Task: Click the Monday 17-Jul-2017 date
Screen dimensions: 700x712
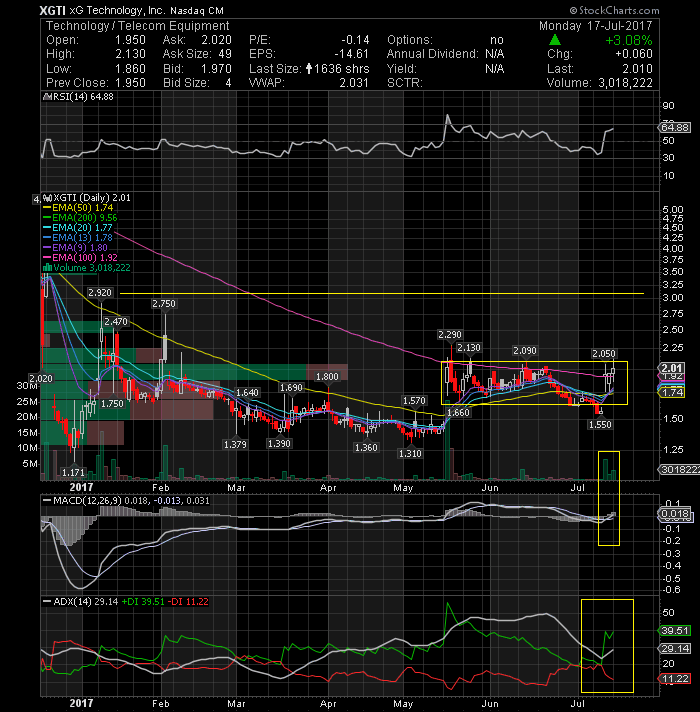Action: pyautogui.click(x=595, y=25)
